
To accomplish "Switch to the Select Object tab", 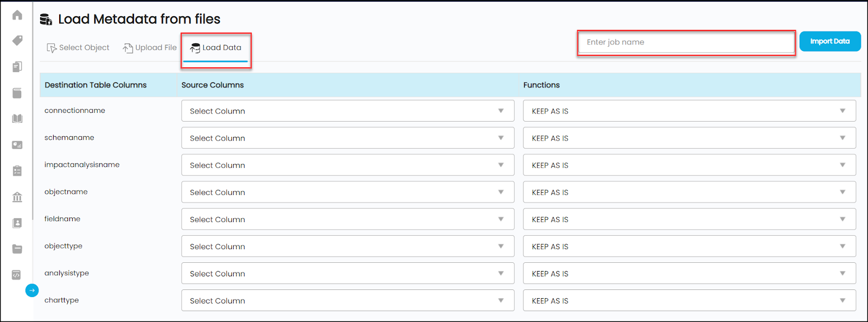I will point(78,48).
